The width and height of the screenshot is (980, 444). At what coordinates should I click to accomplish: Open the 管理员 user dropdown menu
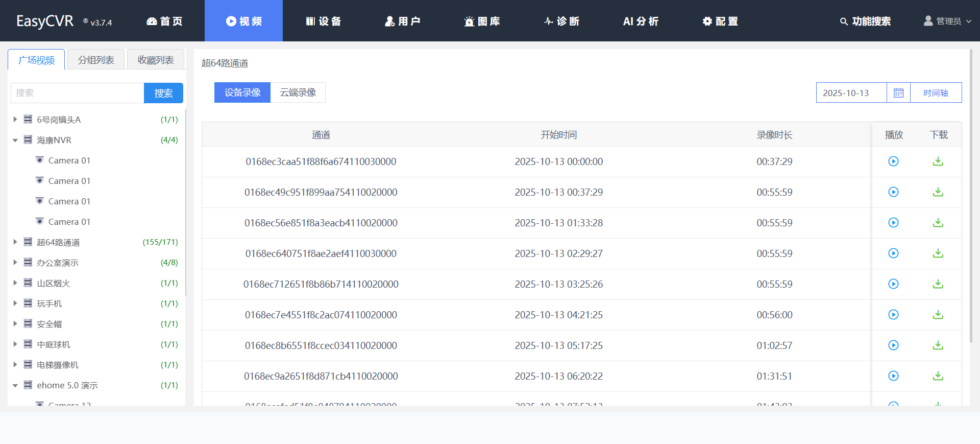[947, 21]
